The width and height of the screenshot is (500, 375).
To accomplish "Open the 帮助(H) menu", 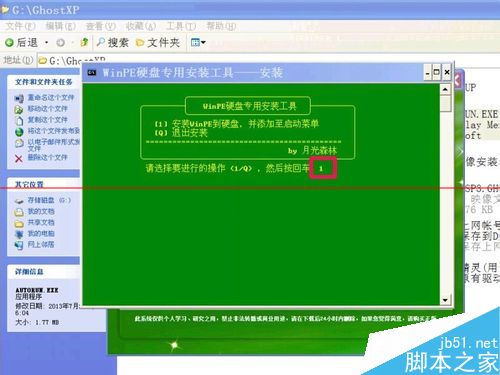I will (x=221, y=26).
